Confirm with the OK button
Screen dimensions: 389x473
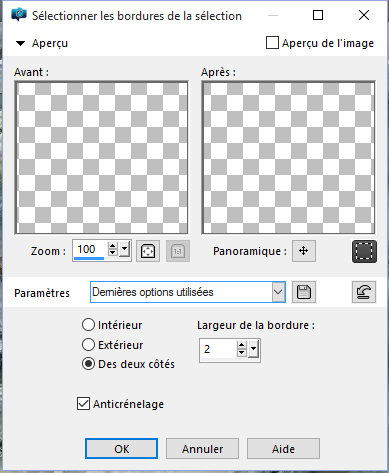tap(121, 449)
